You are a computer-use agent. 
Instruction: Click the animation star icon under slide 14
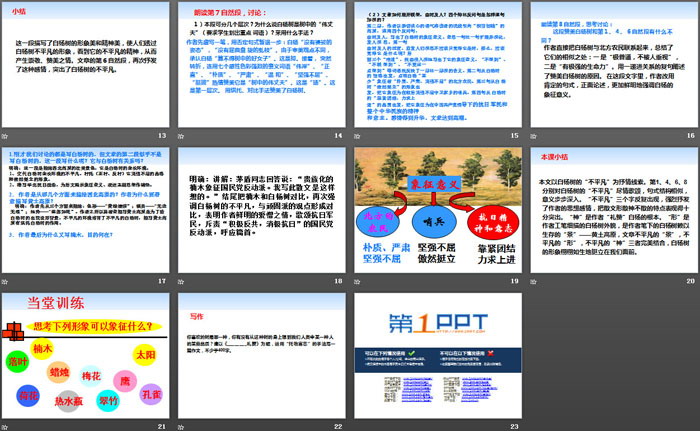181,136
